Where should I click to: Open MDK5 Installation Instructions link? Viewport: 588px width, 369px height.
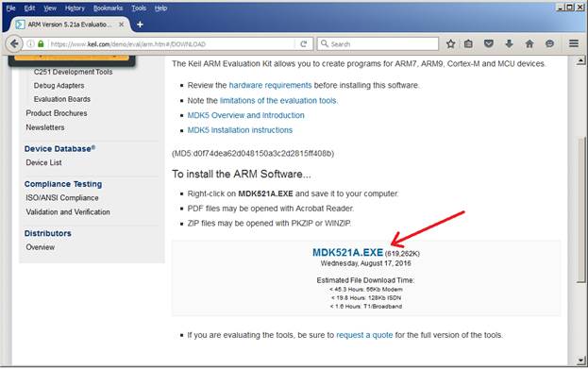[x=240, y=130]
